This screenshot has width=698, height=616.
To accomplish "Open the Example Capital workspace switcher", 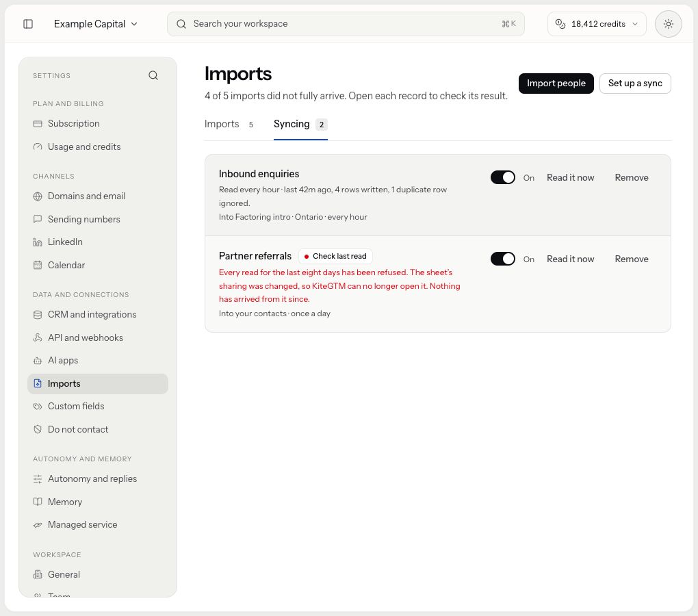I will (x=96, y=24).
